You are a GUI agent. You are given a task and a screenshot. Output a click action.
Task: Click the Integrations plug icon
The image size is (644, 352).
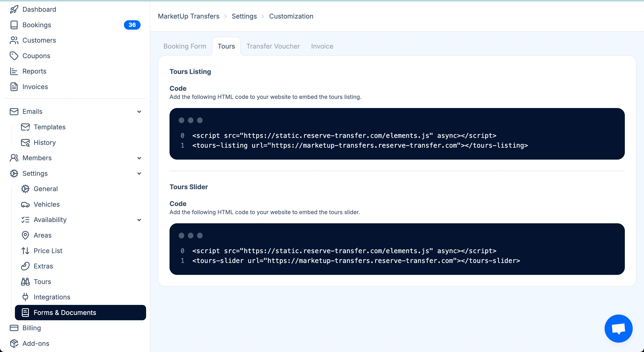pos(25,297)
